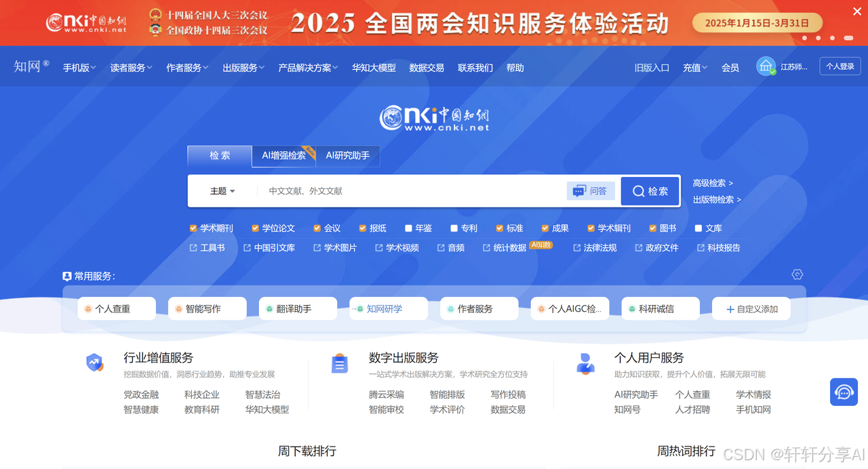Expand the 读者服务 menu
Screen dimensions: 868x469
click(x=132, y=68)
